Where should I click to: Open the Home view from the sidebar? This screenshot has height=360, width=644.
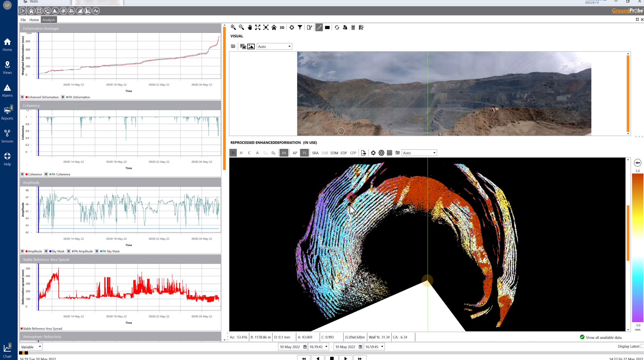point(7,44)
